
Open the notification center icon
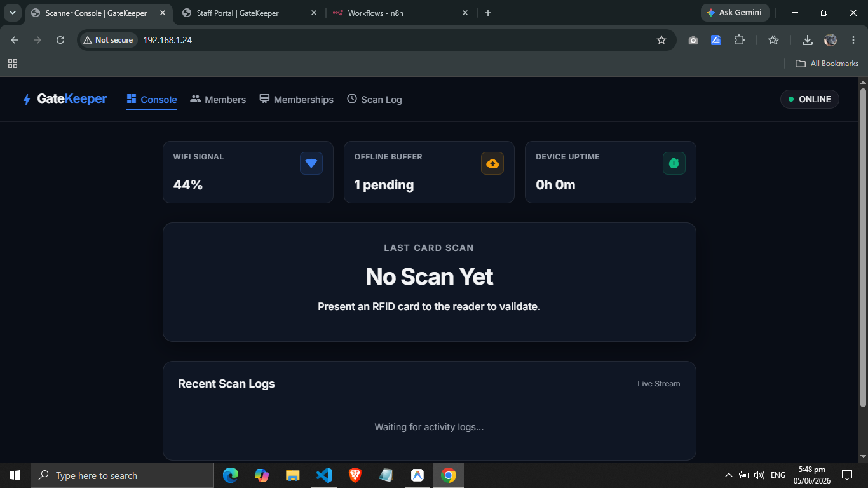click(847, 475)
